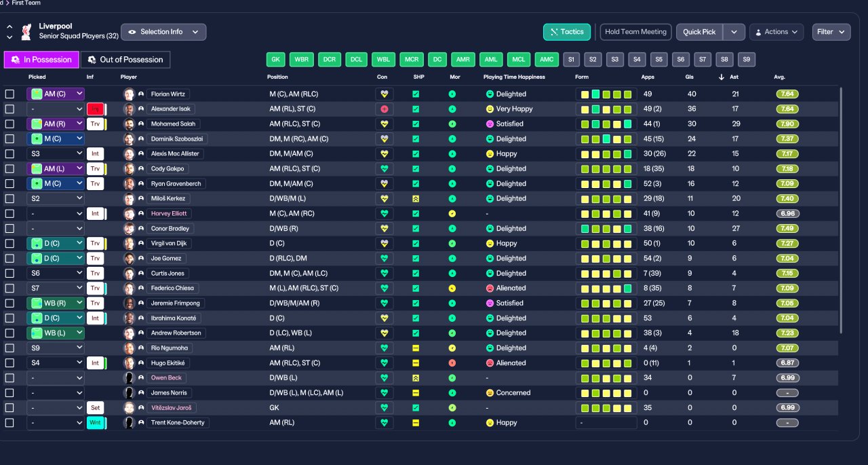Click the Alienated face icon for Federico Chiesa

(490, 288)
